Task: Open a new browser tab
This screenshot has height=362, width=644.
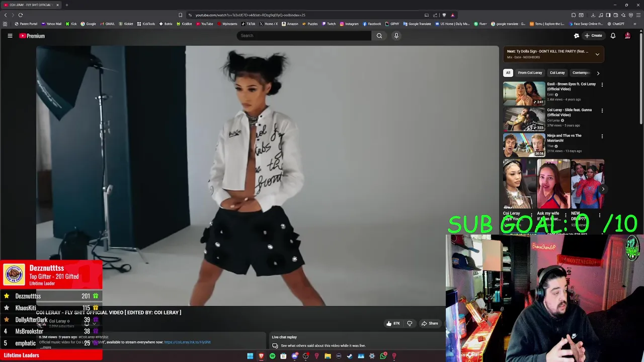Action: (66, 5)
